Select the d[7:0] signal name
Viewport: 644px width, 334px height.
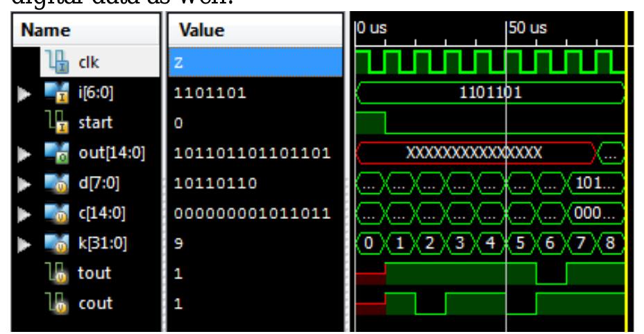coord(99,183)
